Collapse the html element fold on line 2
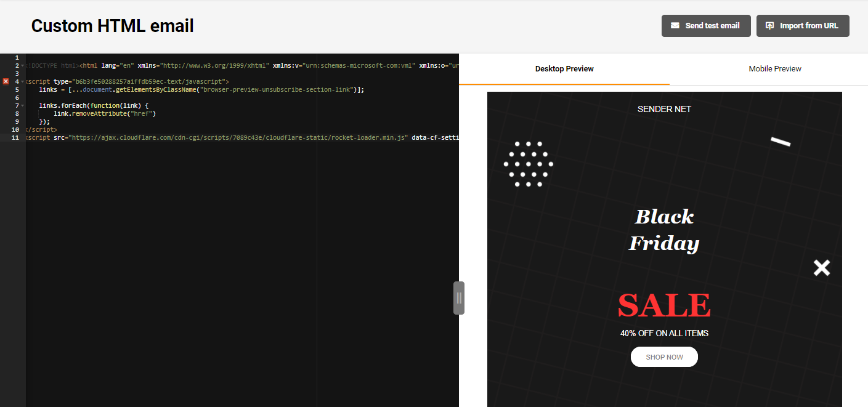The image size is (868, 407). [x=22, y=65]
